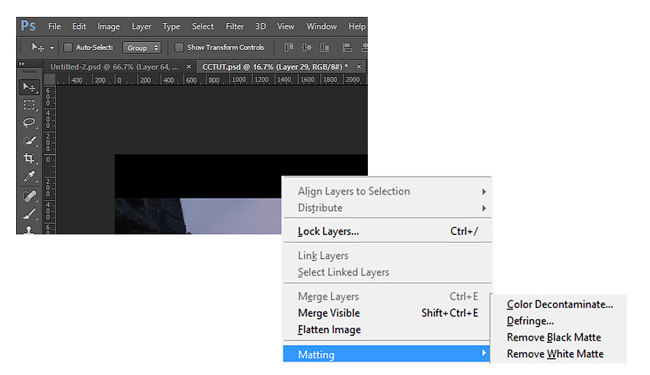
Task: Click Align left edges icon
Action: tap(347, 48)
